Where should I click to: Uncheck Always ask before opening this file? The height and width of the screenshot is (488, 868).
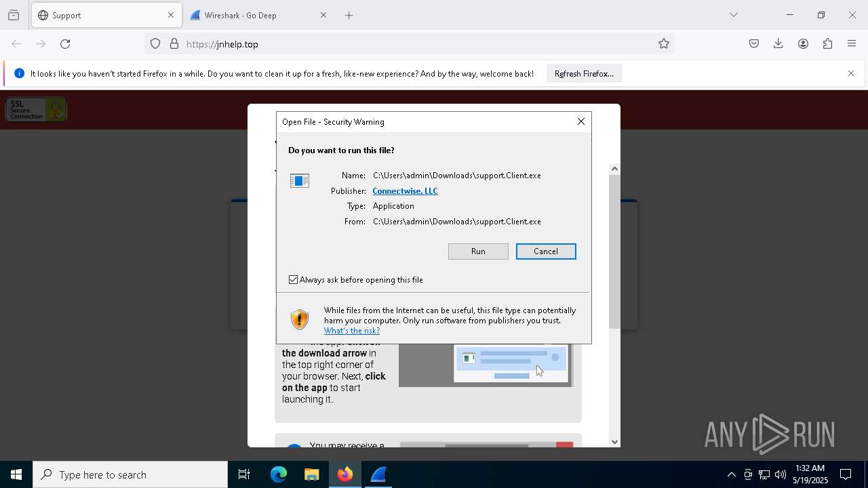pyautogui.click(x=294, y=280)
